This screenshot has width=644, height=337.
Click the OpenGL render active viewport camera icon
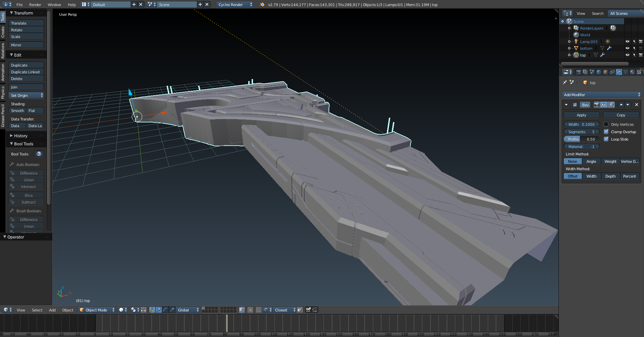pos(308,310)
